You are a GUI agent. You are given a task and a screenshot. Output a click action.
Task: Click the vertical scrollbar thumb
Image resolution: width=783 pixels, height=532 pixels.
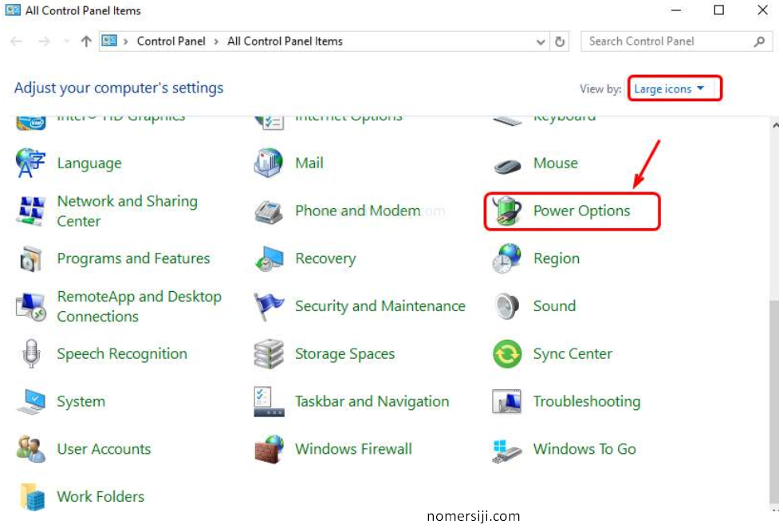774,402
